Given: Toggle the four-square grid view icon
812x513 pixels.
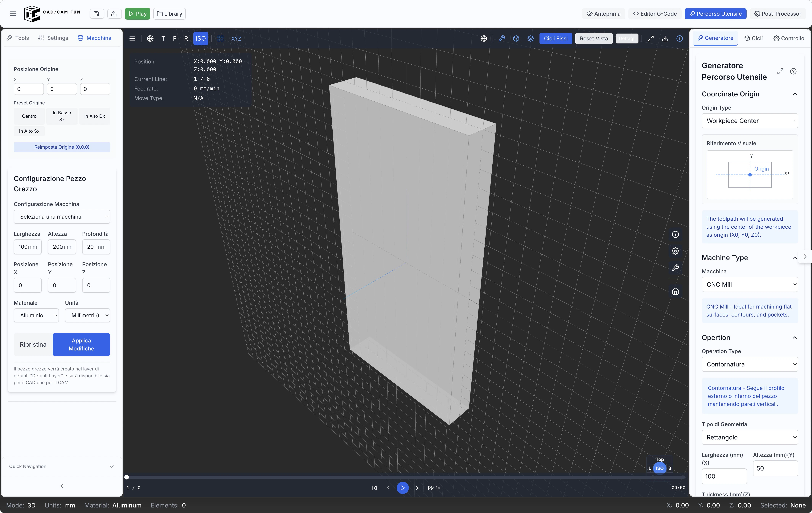Looking at the screenshot, I should [x=220, y=38].
